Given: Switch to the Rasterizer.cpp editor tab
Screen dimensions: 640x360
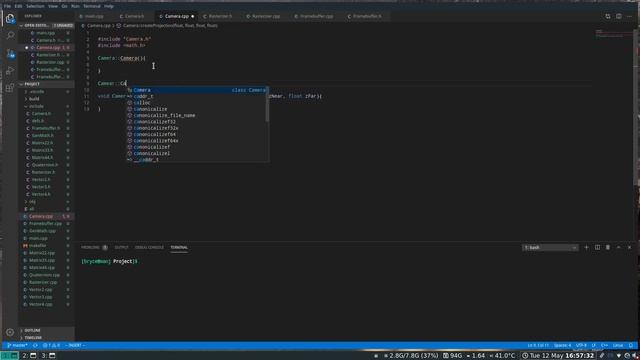Looking at the screenshot, I should (266, 16).
